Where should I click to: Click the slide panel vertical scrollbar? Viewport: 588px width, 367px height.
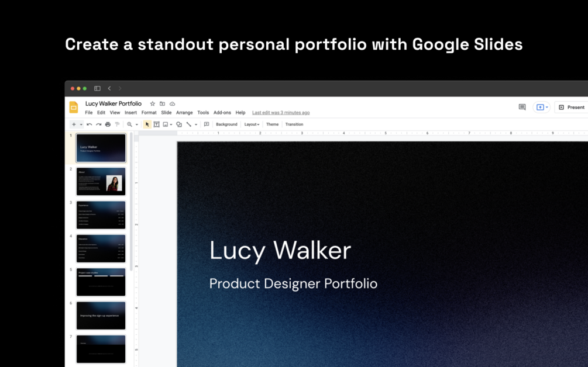tap(131, 202)
